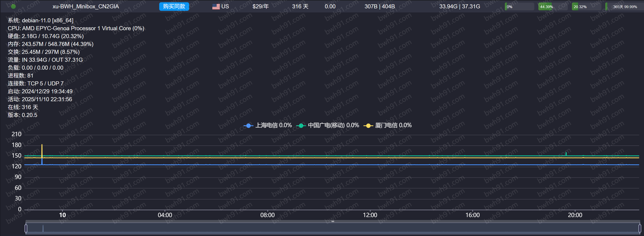
Task: Click the left handle of the time-range slider
Action: point(26,228)
